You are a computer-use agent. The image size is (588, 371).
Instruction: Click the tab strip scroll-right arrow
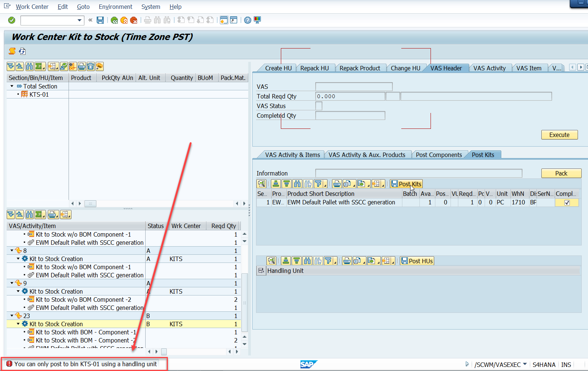click(x=581, y=67)
